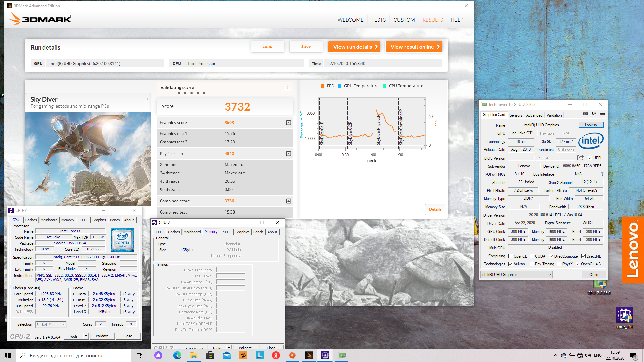
Task: Click the Windows Start button
Action: [x=8, y=355]
